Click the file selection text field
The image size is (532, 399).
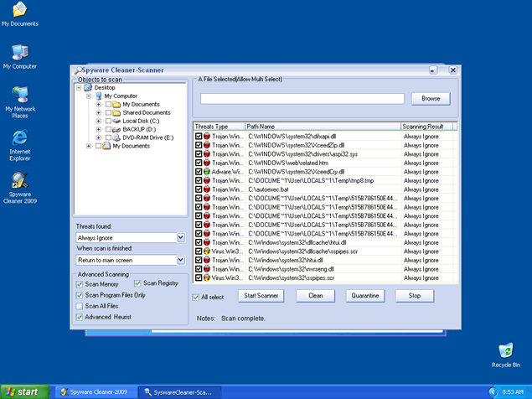coord(302,99)
